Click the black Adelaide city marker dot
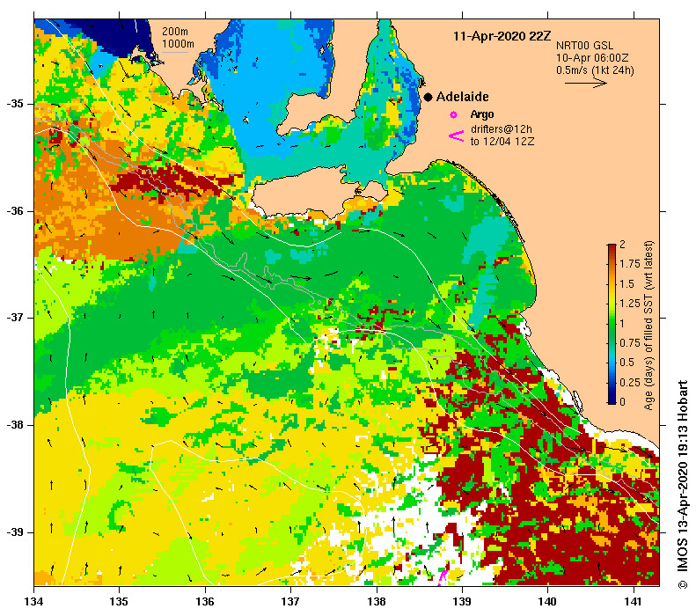Screen dimensions: 696x616 pyautogui.click(x=428, y=97)
